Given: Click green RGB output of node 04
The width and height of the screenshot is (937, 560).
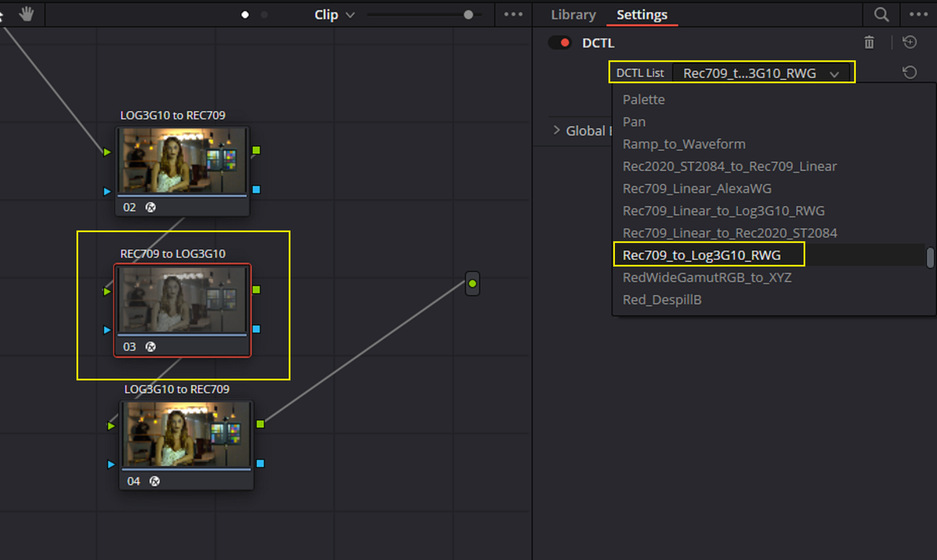Looking at the screenshot, I should coord(260,423).
